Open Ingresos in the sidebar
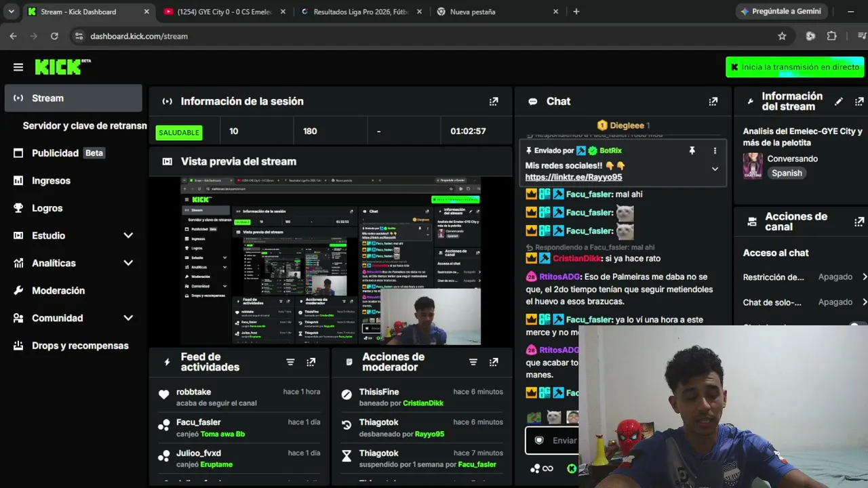The height and width of the screenshot is (488, 868). pos(73,181)
